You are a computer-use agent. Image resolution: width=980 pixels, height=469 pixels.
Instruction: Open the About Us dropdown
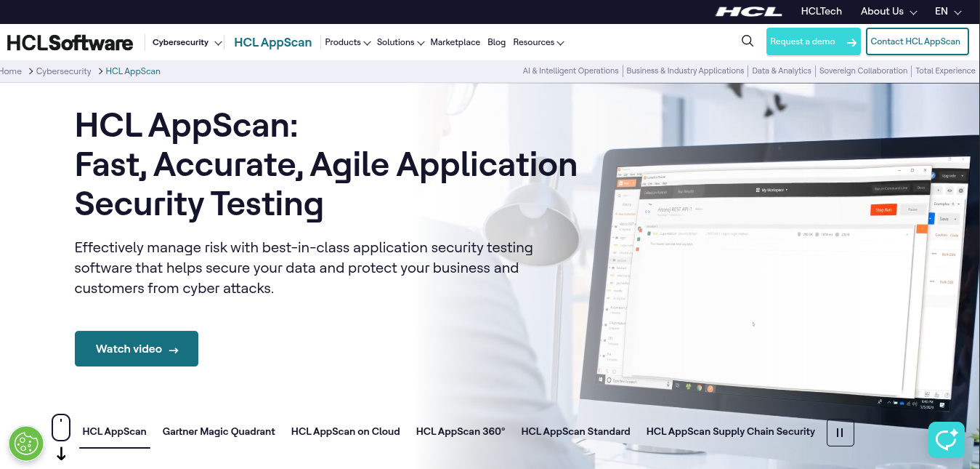point(888,12)
